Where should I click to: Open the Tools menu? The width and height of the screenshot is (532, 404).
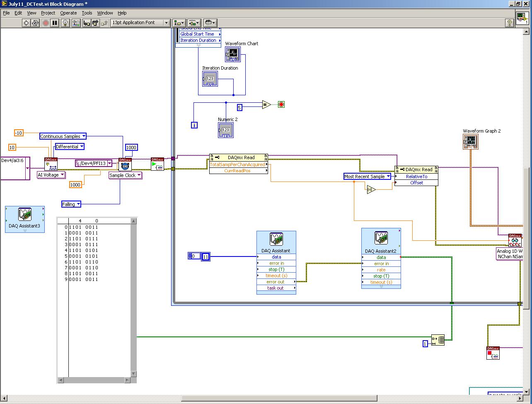(87, 13)
